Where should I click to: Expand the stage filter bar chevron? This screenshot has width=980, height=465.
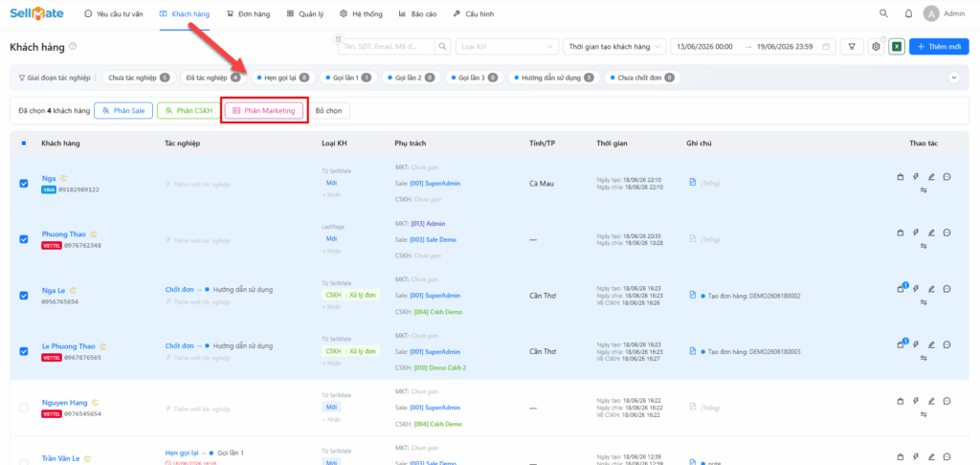tap(954, 77)
